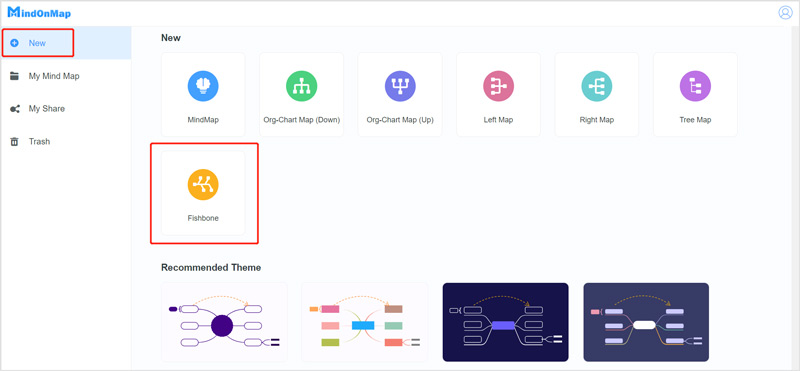Select the teal Right Map icon
Image resolution: width=800 pixels, height=371 pixels.
(596, 86)
